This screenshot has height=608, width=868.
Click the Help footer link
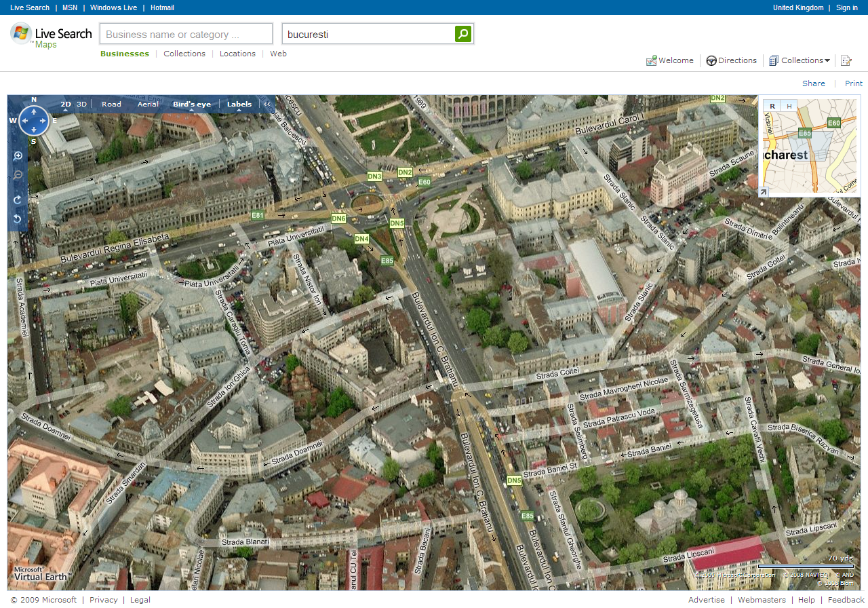coord(807,600)
